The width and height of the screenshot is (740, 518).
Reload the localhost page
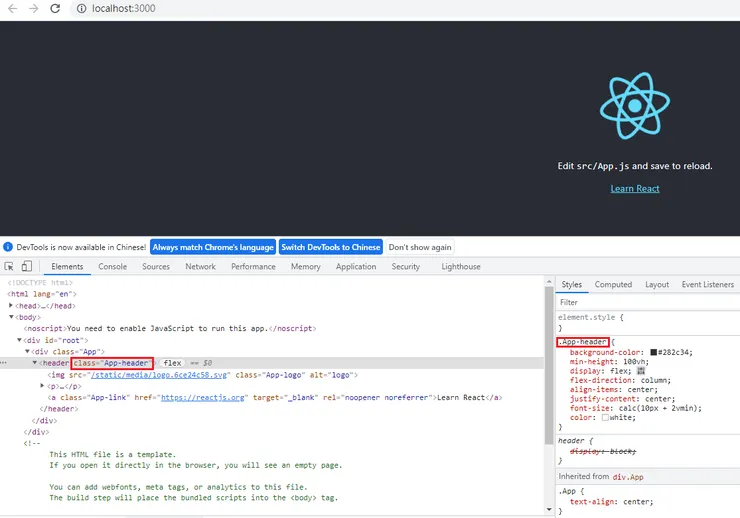point(55,8)
